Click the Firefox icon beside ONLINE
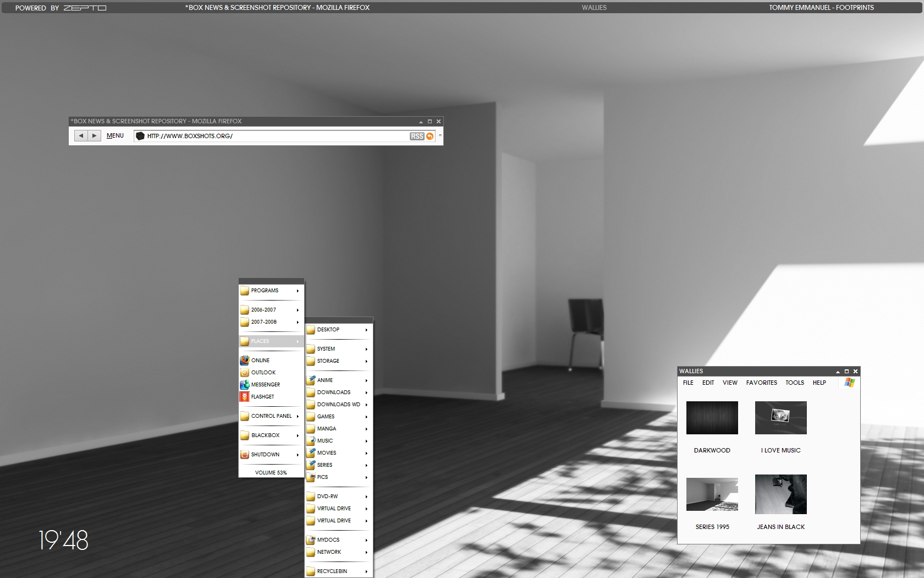The height and width of the screenshot is (578, 924). tap(245, 360)
